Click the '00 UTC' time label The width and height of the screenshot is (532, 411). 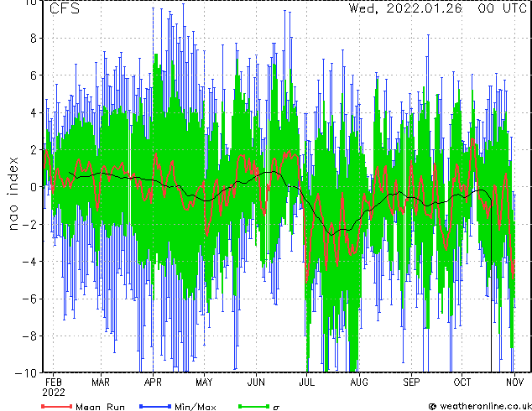(x=502, y=8)
